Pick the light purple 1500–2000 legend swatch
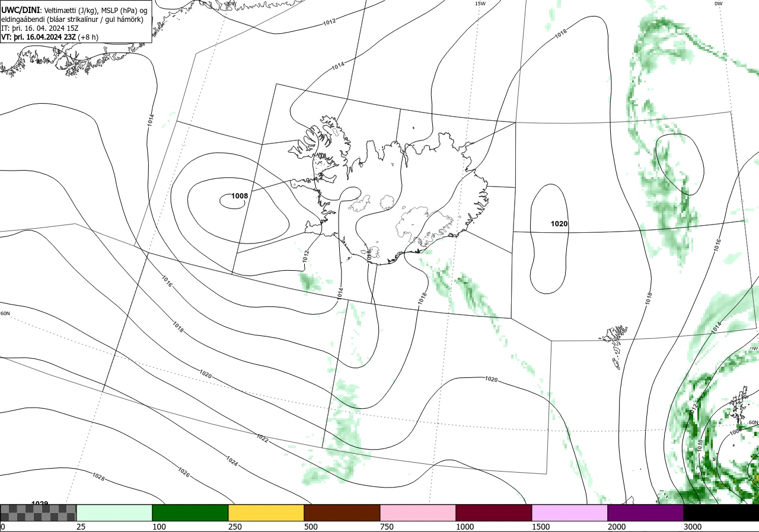This screenshot has height=532, width=759. pos(570,512)
